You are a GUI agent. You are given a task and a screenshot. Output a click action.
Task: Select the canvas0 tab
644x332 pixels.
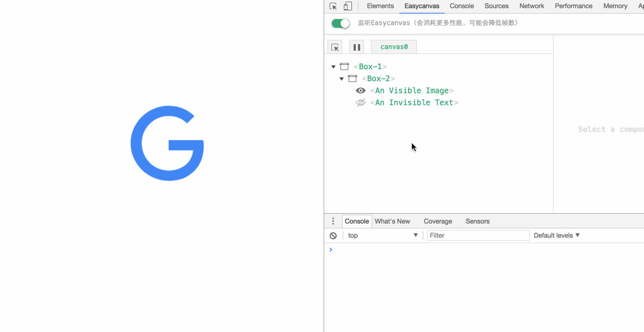pyautogui.click(x=394, y=47)
